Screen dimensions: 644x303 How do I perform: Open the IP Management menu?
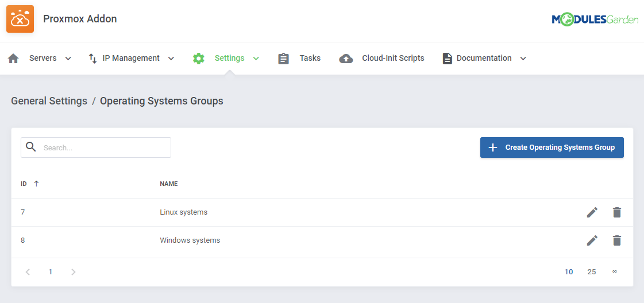coord(132,58)
